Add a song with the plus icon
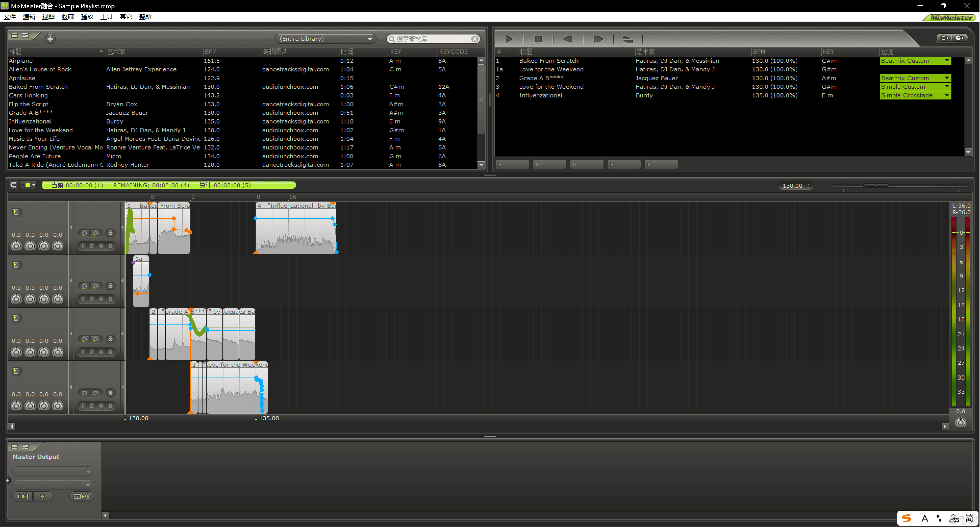 pyautogui.click(x=50, y=39)
